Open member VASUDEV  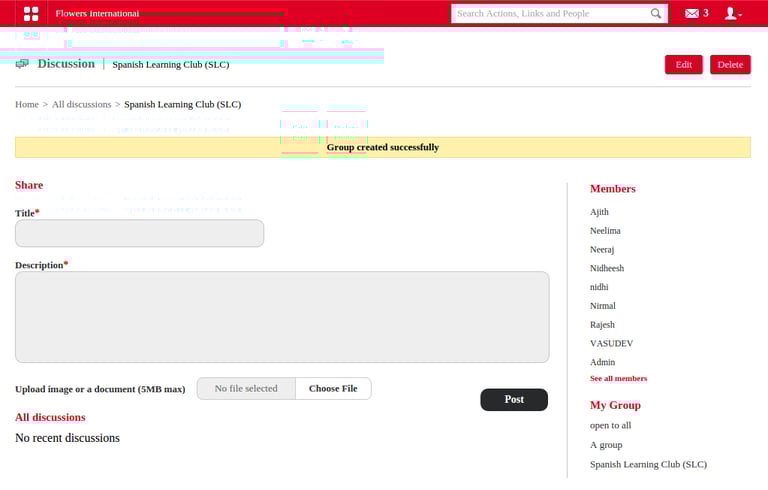pyautogui.click(x=611, y=343)
